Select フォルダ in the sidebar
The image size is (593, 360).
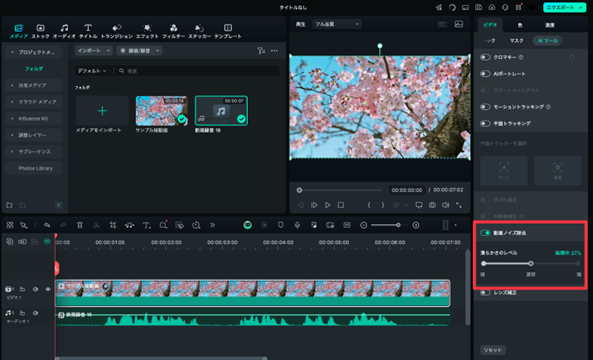(x=34, y=69)
